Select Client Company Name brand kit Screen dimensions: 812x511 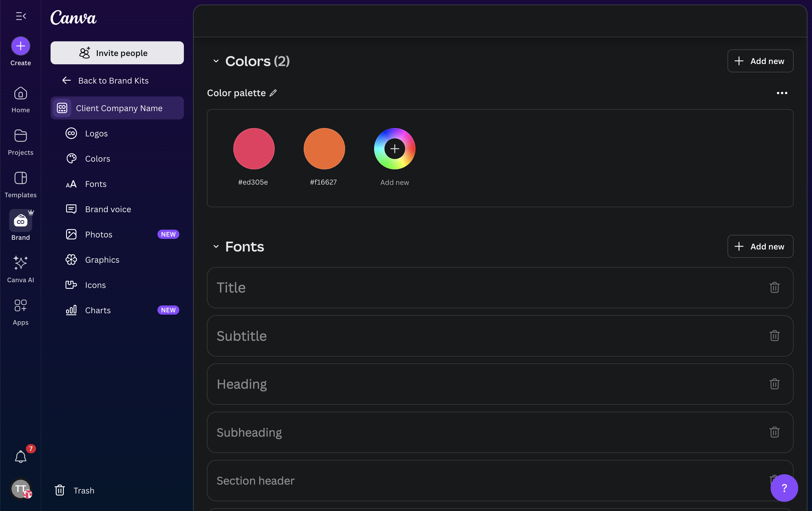coord(117,108)
